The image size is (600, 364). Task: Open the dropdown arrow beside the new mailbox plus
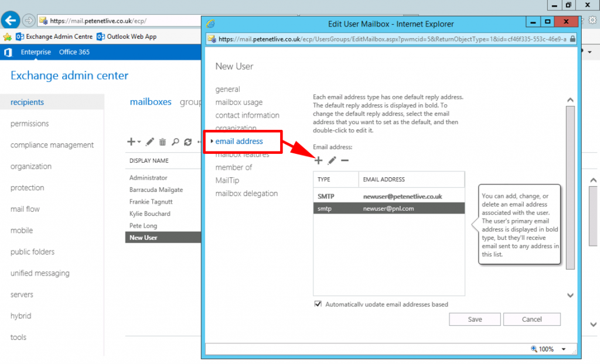[x=139, y=142]
